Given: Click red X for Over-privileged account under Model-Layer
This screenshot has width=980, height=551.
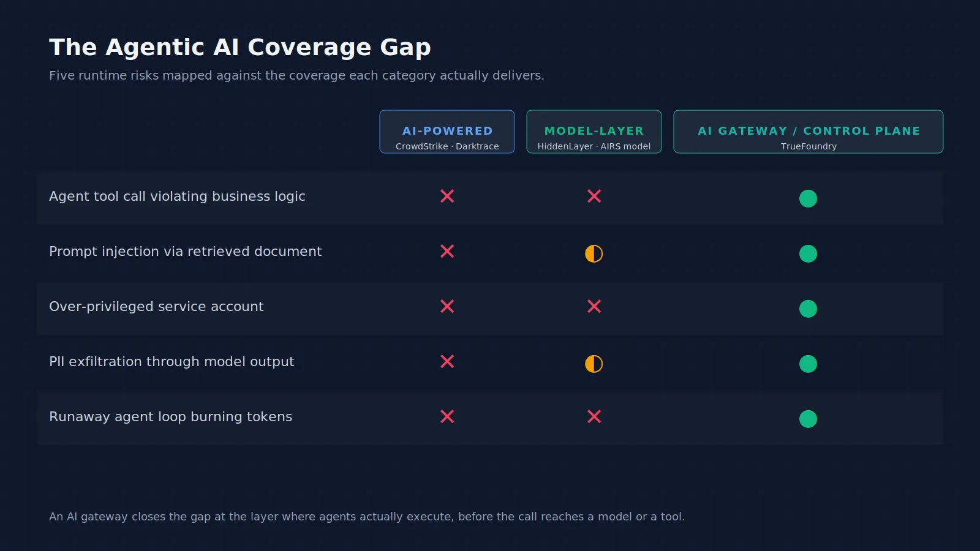Looking at the screenshot, I should pyautogui.click(x=594, y=306).
